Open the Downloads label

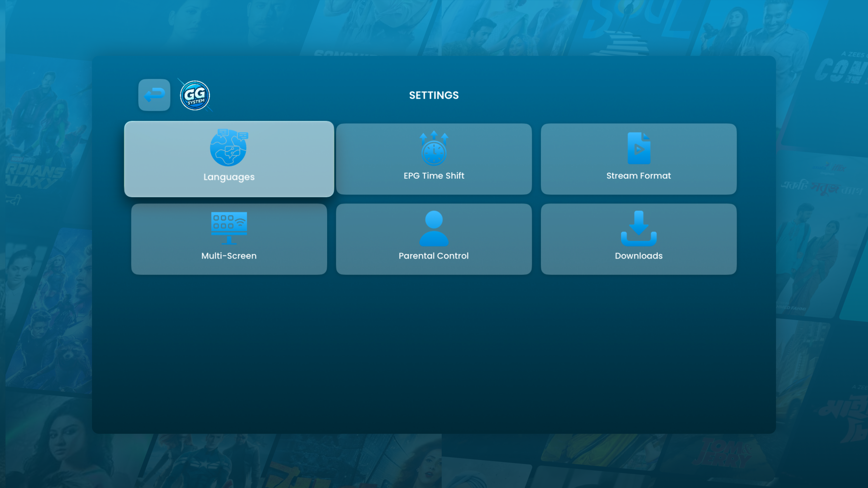(639, 256)
